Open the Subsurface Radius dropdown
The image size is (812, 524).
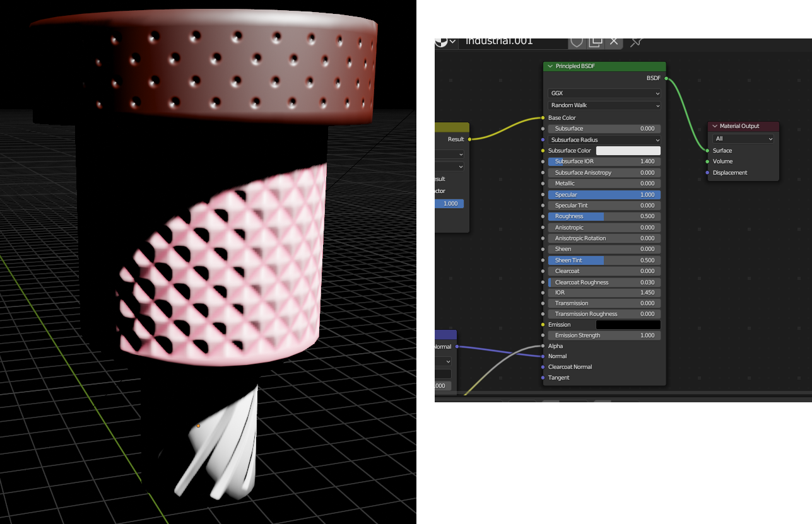[604, 140]
